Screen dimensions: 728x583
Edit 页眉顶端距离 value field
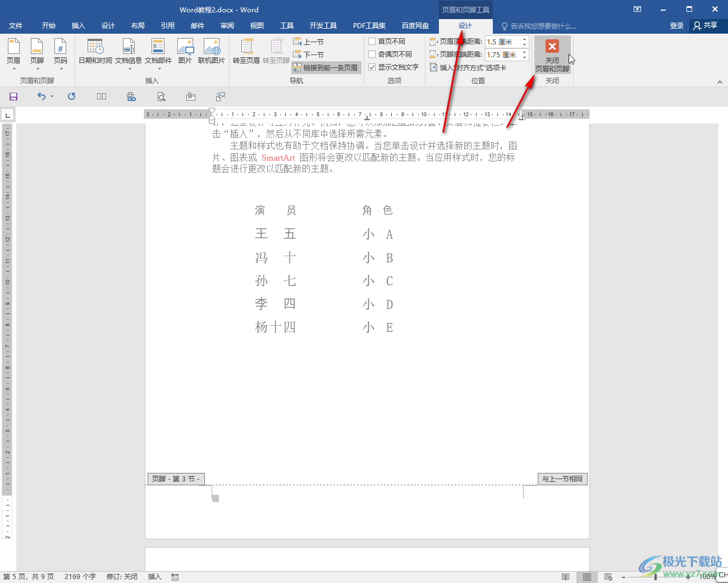[503, 42]
